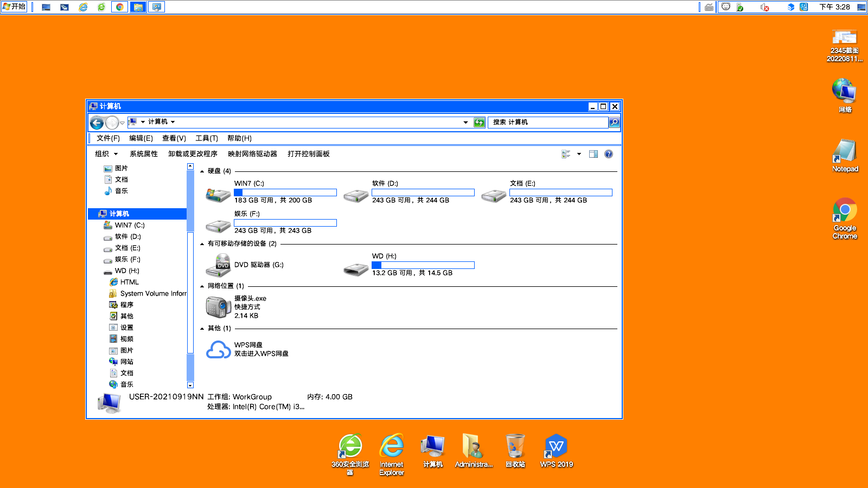Collapse the 有可移动存储的设备 (2) group

point(202,244)
